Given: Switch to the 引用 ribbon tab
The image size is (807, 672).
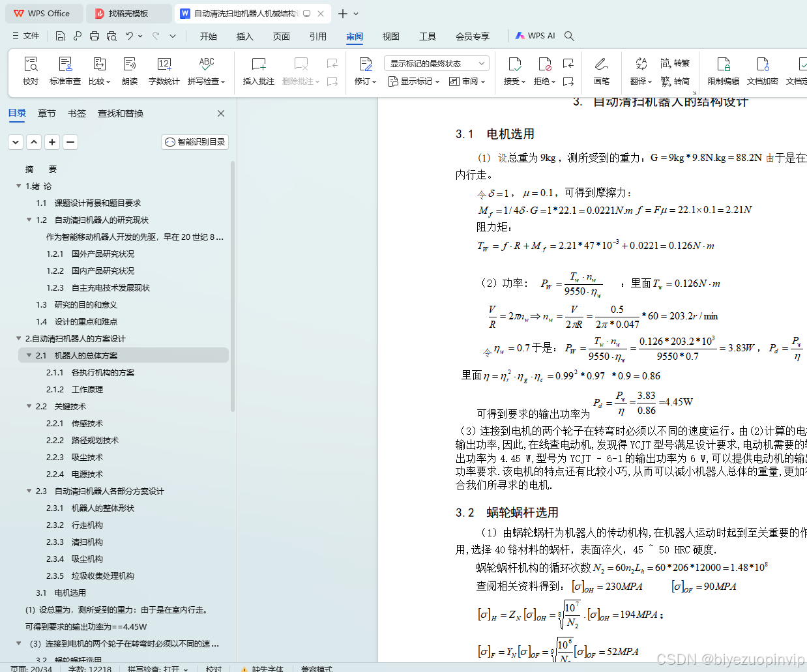Looking at the screenshot, I should (318, 36).
